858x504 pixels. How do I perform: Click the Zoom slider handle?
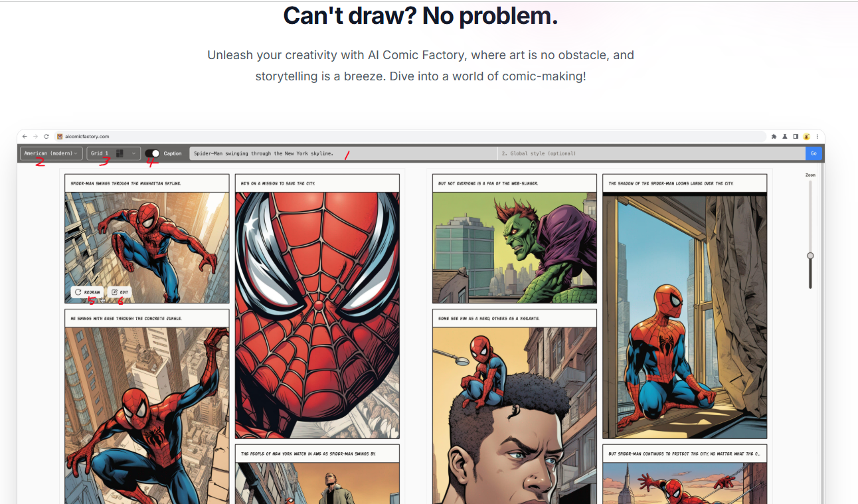pyautogui.click(x=810, y=256)
